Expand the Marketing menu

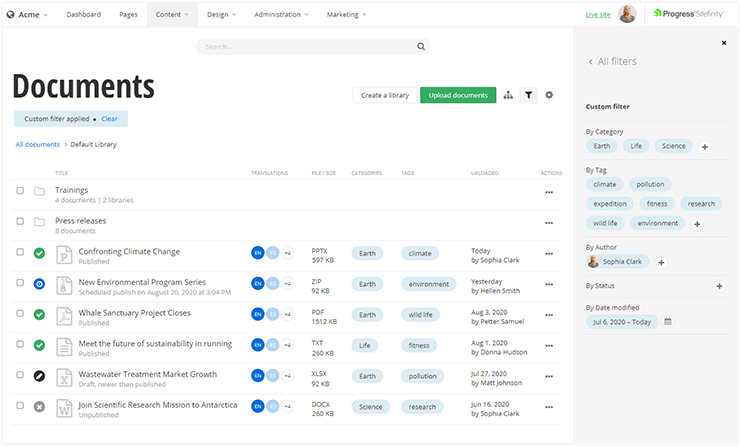pyautogui.click(x=346, y=15)
